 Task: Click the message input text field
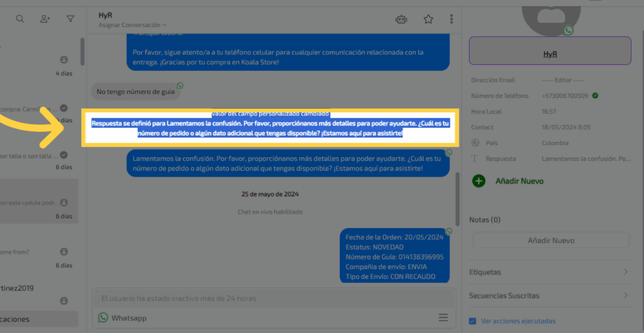click(x=274, y=298)
